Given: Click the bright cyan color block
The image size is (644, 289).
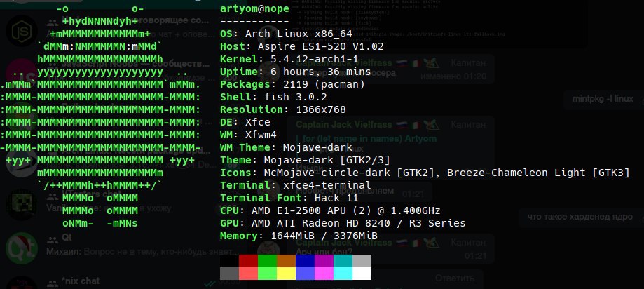Looking at the screenshot, I should point(343,274).
